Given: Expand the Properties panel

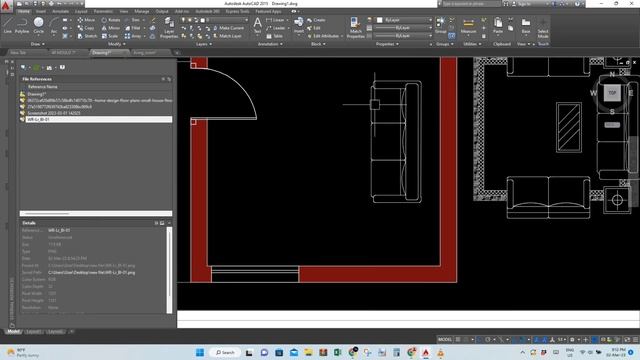Looking at the screenshot, I should coord(387,44).
